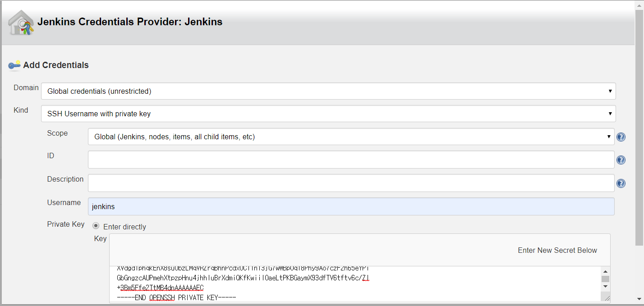Click the Description label
The width and height of the screenshot is (644, 306).
[65, 179]
